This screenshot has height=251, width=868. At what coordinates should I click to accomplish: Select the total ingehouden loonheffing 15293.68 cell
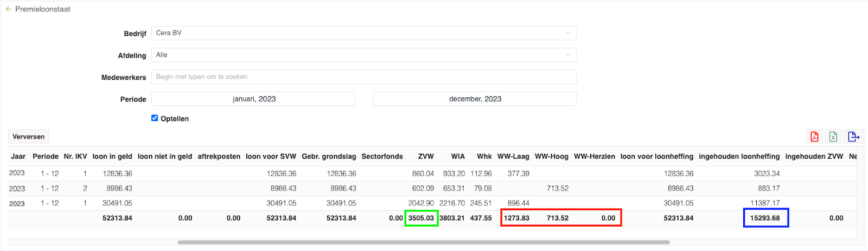[x=765, y=218]
